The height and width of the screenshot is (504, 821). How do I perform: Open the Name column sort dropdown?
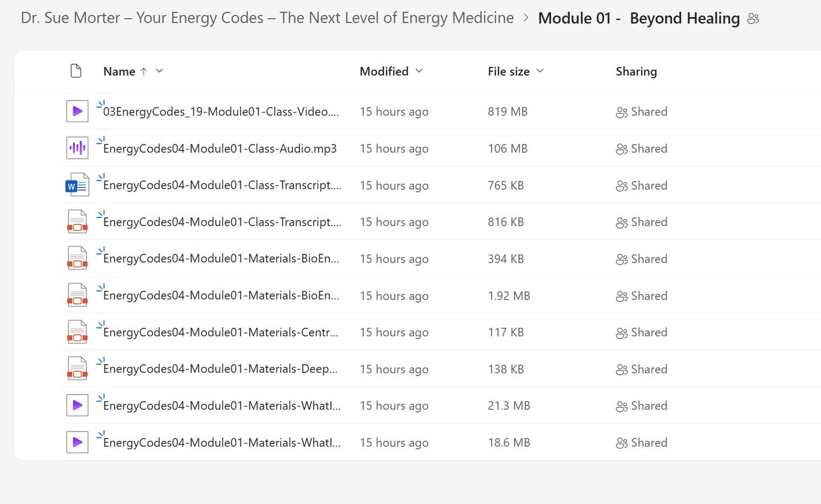160,71
